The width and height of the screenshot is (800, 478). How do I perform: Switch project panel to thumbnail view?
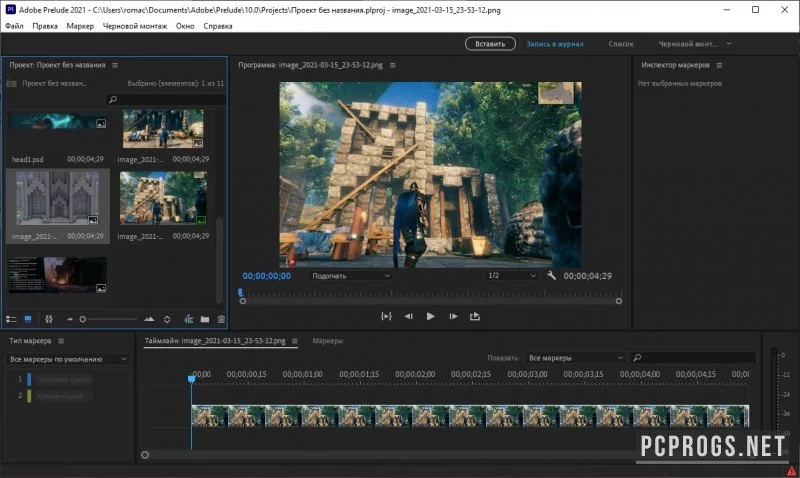tap(28, 319)
